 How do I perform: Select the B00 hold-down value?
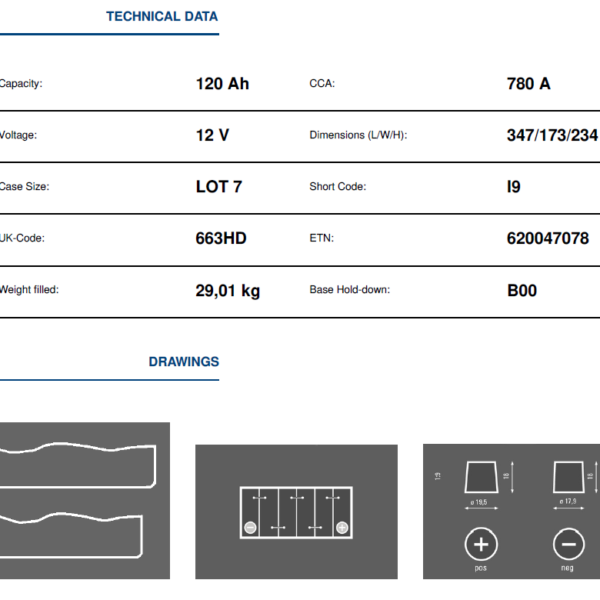tap(522, 290)
